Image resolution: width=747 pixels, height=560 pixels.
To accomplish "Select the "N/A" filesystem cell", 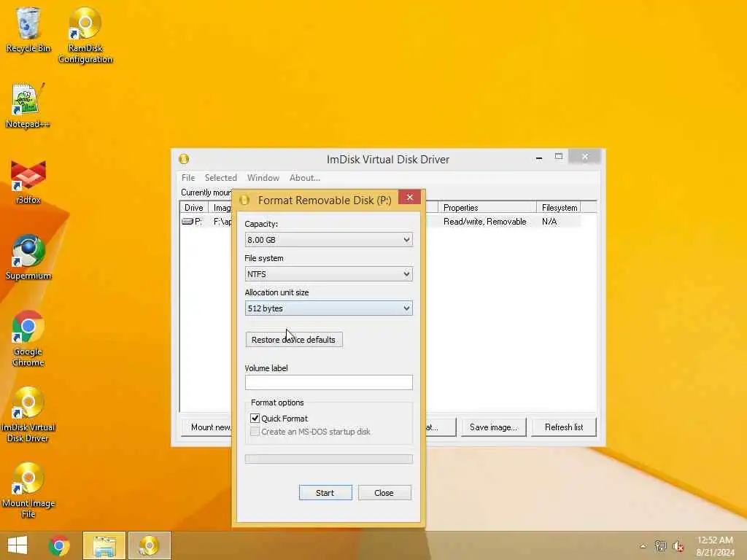I will point(549,222).
